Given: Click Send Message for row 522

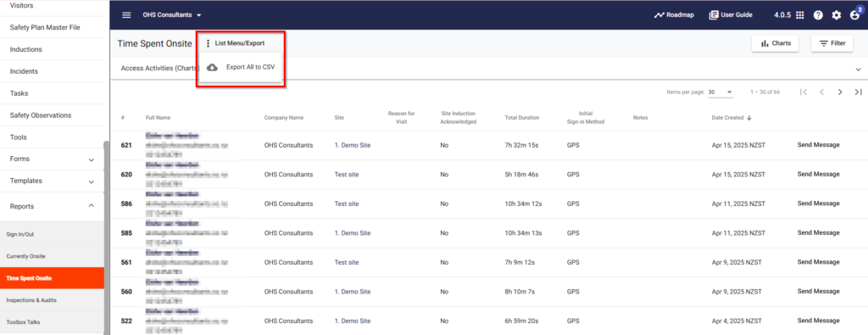Looking at the screenshot, I should tap(818, 321).
